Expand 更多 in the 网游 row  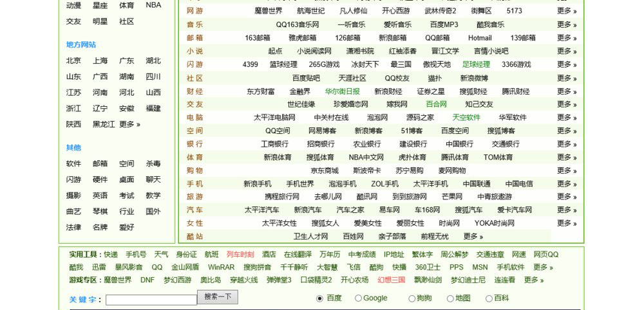point(567,11)
